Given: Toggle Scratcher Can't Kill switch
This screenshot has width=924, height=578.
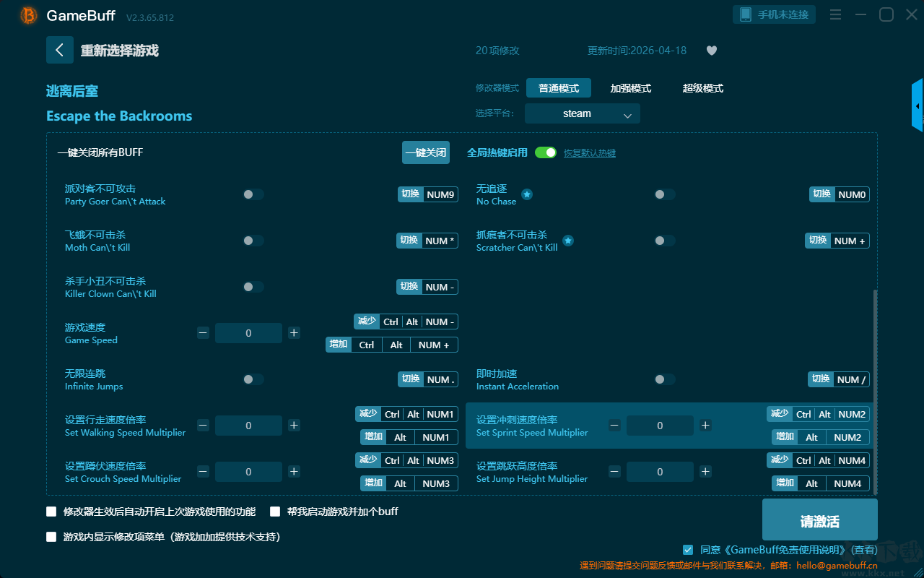Looking at the screenshot, I should 665,241.
